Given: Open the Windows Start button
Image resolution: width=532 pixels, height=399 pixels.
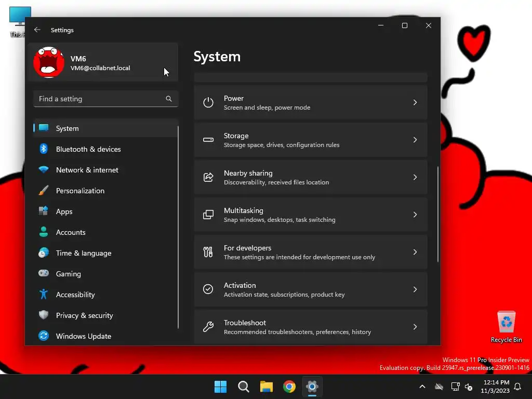Looking at the screenshot, I should coord(220,387).
